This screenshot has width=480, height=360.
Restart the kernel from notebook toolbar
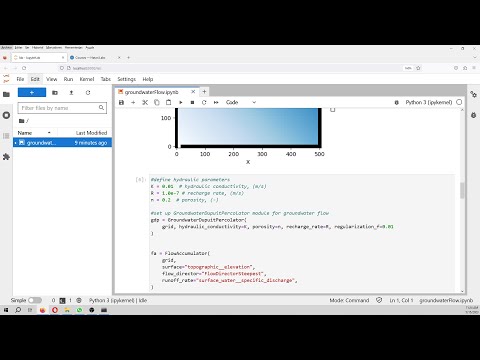click(204, 102)
